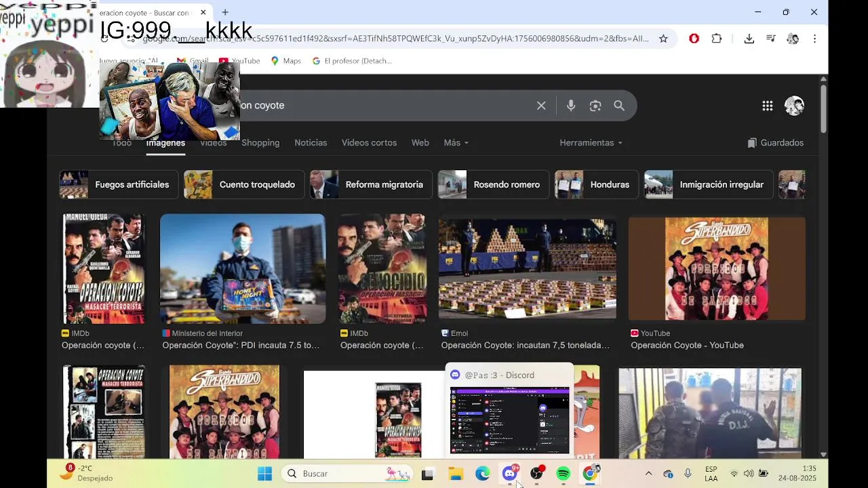Open the Superbandido YouTube album image
The height and width of the screenshot is (488, 868).
[717, 268]
